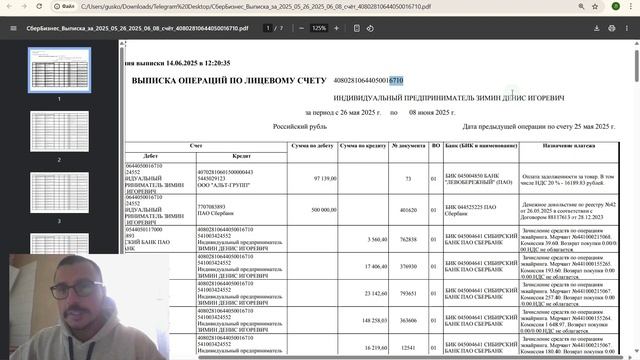Rotate the PDF counterclockwise

click(370, 28)
